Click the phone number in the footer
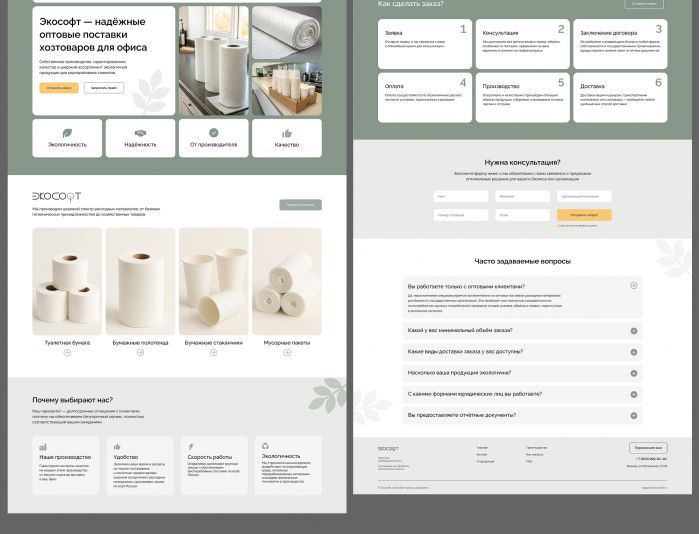Image resolution: width=699 pixels, height=534 pixels. [x=651, y=459]
